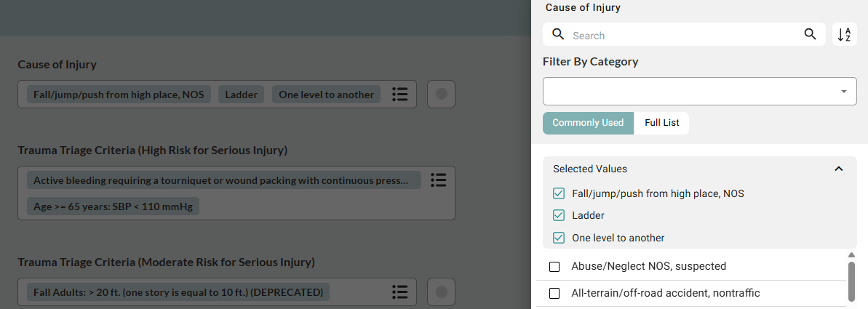The height and width of the screenshot is (309, 868).
Task: Click magnifier icon on right of search box
Action: 810,35
